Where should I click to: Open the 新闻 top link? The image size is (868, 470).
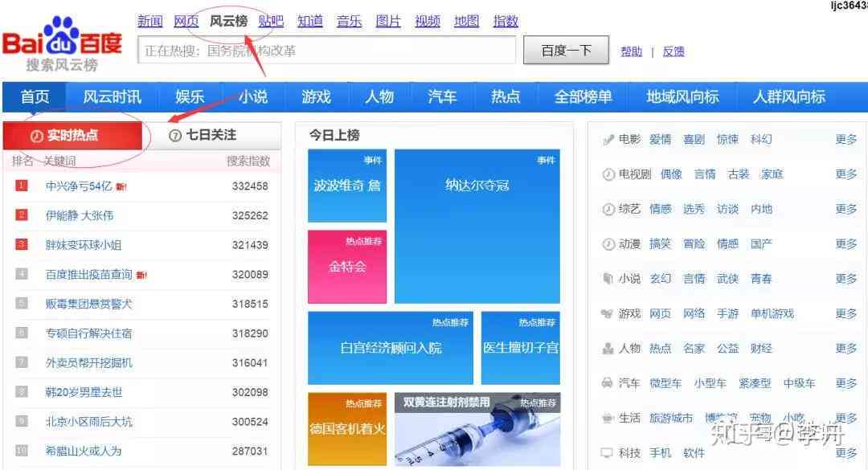click(150, 21)
